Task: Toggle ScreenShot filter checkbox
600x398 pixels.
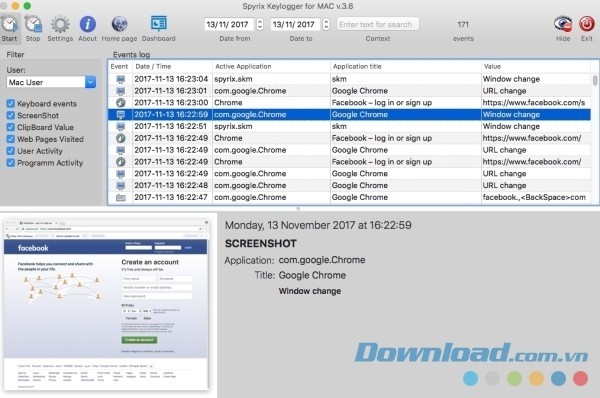Action: pos(11,115)
